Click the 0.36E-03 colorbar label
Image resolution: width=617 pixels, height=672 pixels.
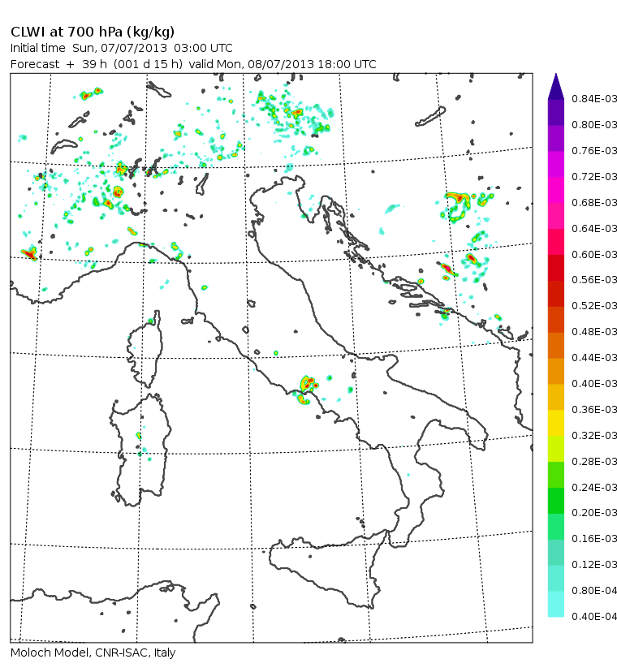click(594, 410)
